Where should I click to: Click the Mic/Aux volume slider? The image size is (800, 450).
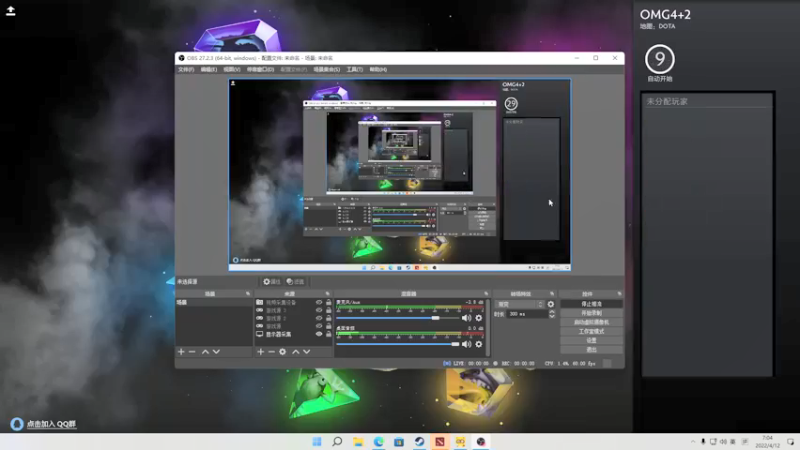398,318
